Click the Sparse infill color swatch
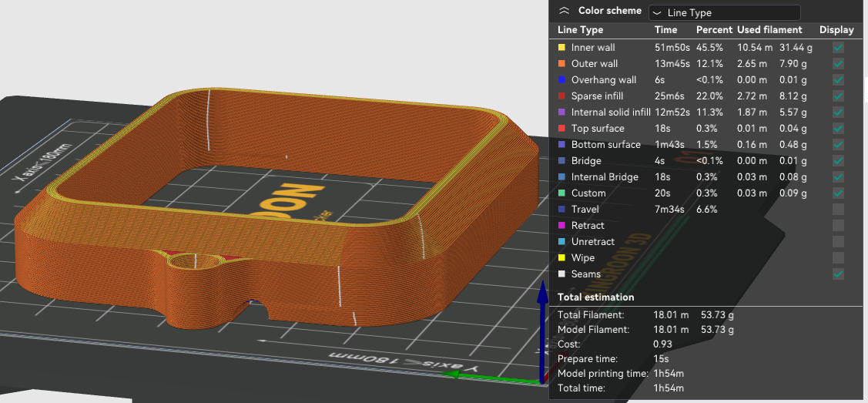Image resolution: width=868 pixels, height=403 pixels. [x=561, y=96]
